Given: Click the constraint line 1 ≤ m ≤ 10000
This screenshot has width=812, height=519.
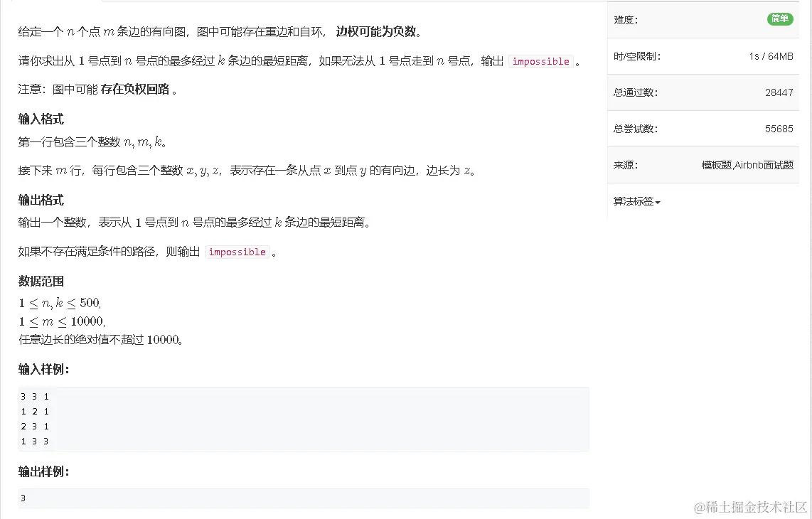Looking at the screenshot, I should [x=62, y=321].
